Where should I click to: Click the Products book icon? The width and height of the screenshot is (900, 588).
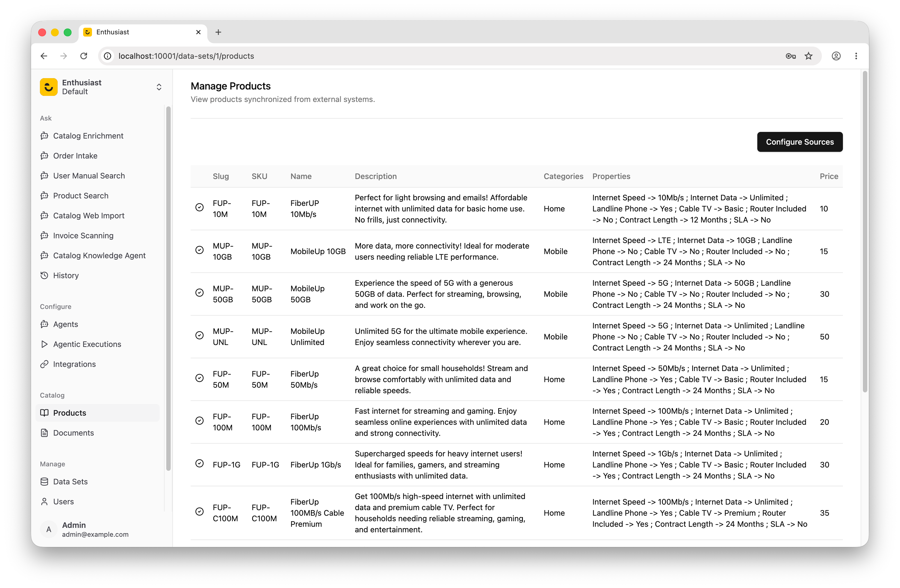44,413
